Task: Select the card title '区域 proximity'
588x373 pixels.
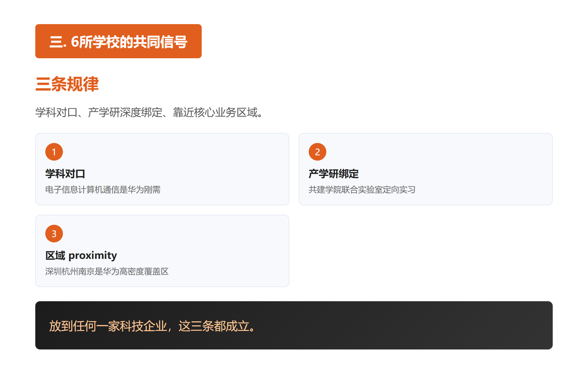Action: (81, 255)
